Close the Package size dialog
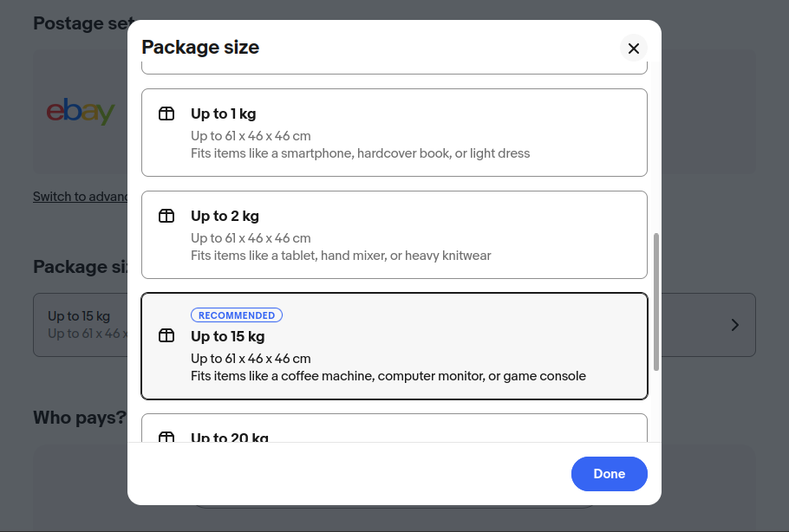This screenshot has width=789, height=532. pos(634,49)
